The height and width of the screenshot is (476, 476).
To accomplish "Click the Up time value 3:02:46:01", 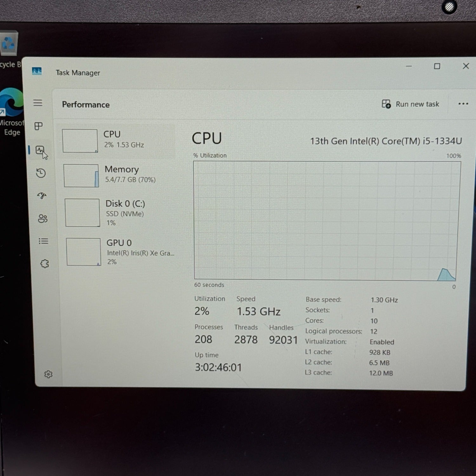I will pyautogui.click(x=218, y=367).
